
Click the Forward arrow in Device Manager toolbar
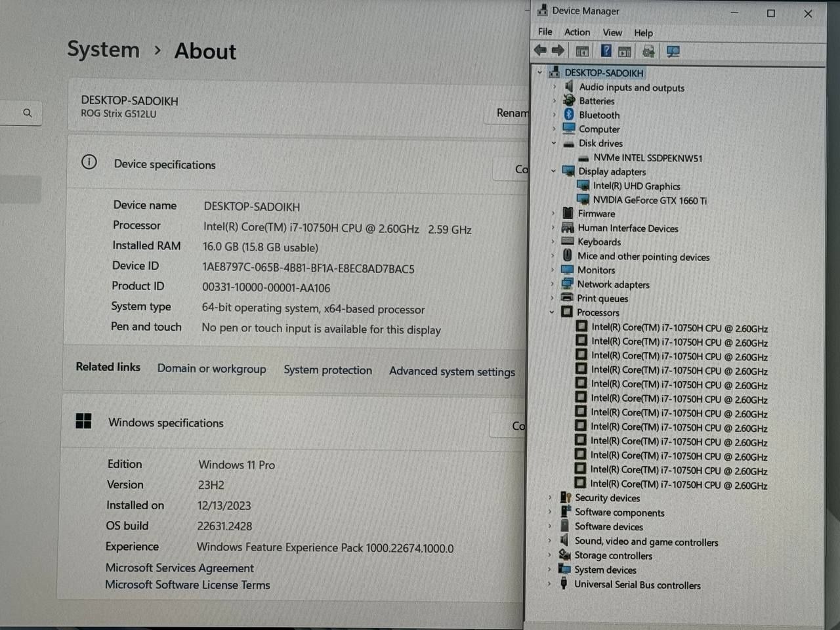(558, 51)
